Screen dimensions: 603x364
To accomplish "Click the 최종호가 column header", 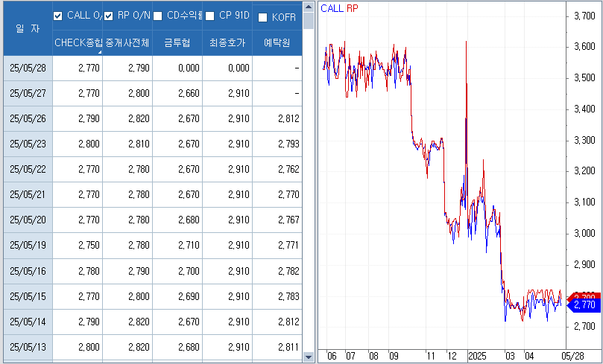I will (227, 43).
